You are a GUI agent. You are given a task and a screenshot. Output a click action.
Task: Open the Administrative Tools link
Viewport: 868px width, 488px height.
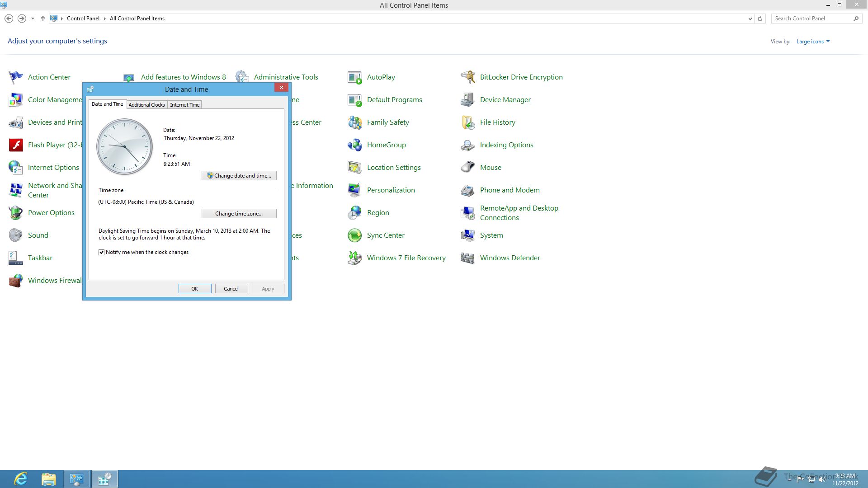286,77
